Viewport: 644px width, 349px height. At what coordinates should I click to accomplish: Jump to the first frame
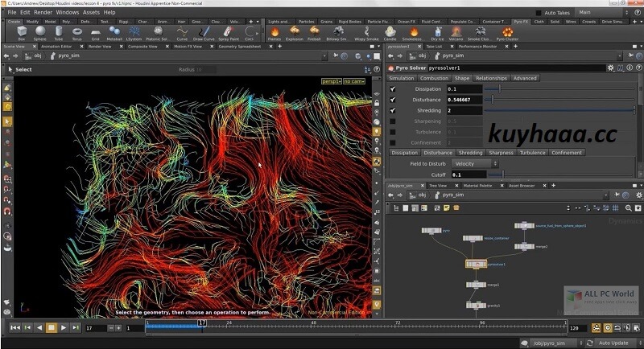pyautogui.click(x=15, y=327)
